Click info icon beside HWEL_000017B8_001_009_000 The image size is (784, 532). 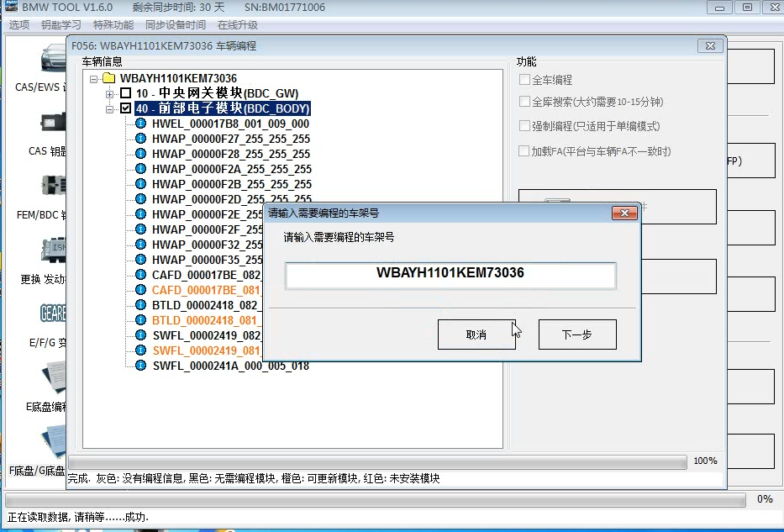click(x=140, y=124)
